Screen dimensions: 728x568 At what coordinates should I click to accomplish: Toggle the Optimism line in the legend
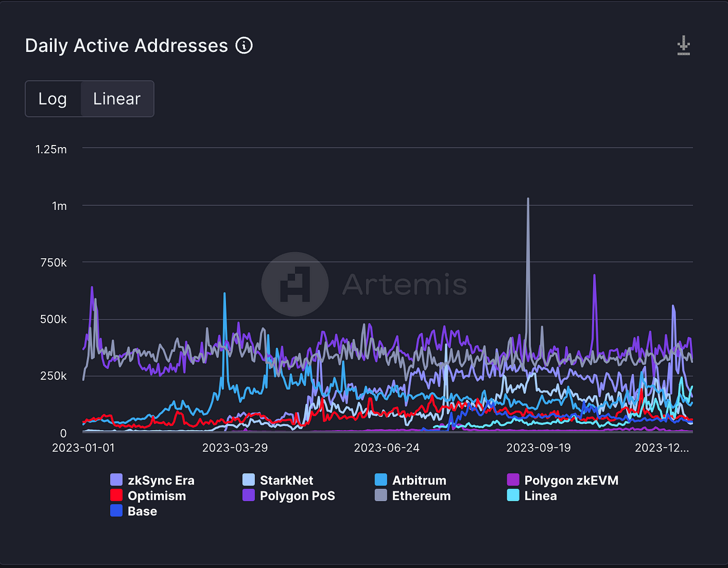coord(148,496)
